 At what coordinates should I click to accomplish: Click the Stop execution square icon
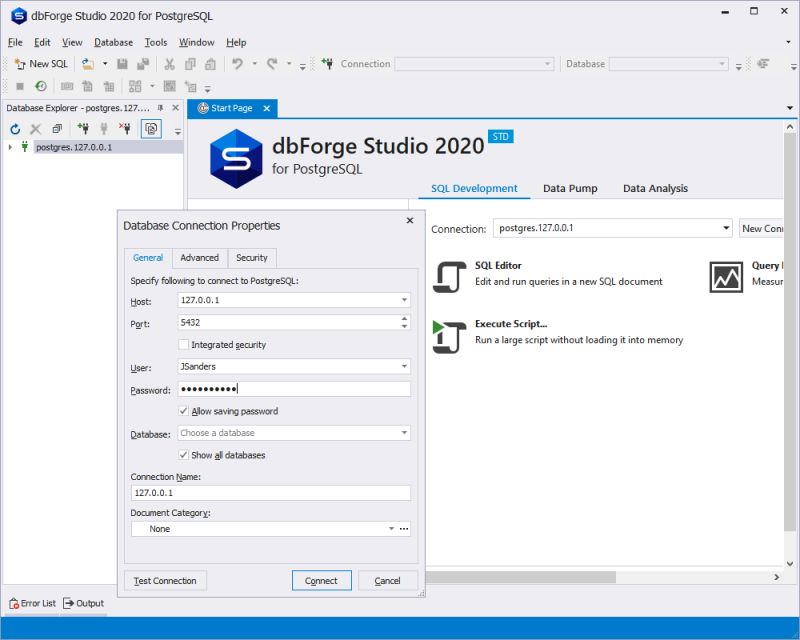[x=20, y=86]
